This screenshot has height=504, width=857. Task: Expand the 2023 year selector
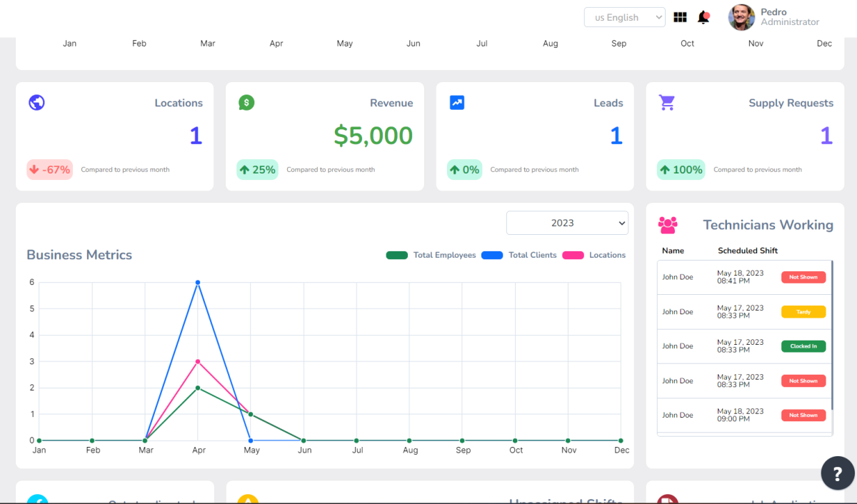pyautogui.click(x=567, y=223)
